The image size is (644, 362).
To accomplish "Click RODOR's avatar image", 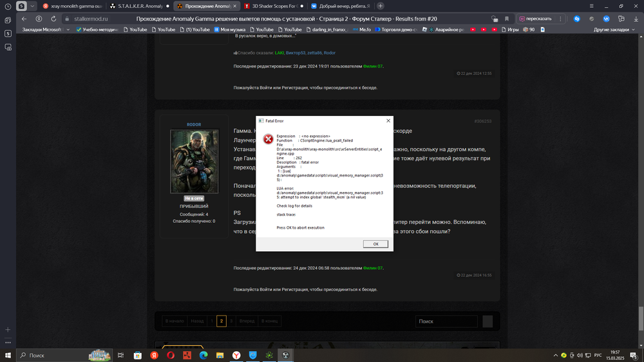I will point(194,161).
